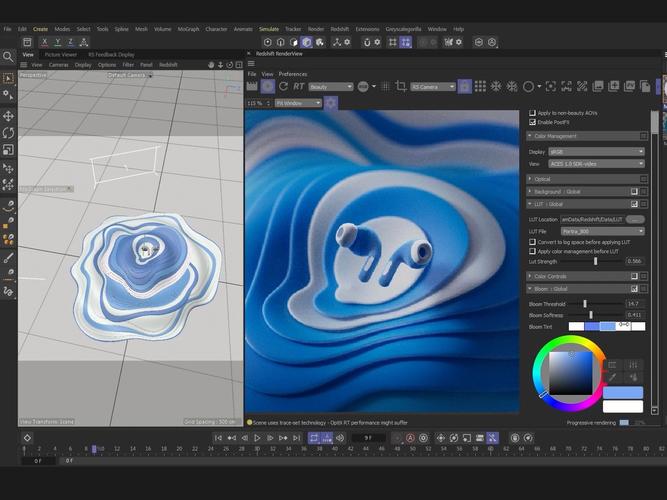The height and width of the screenshot is (500, 667).
Task: Switch to the RS Feedback Display tab
Action: coord(111,54)
